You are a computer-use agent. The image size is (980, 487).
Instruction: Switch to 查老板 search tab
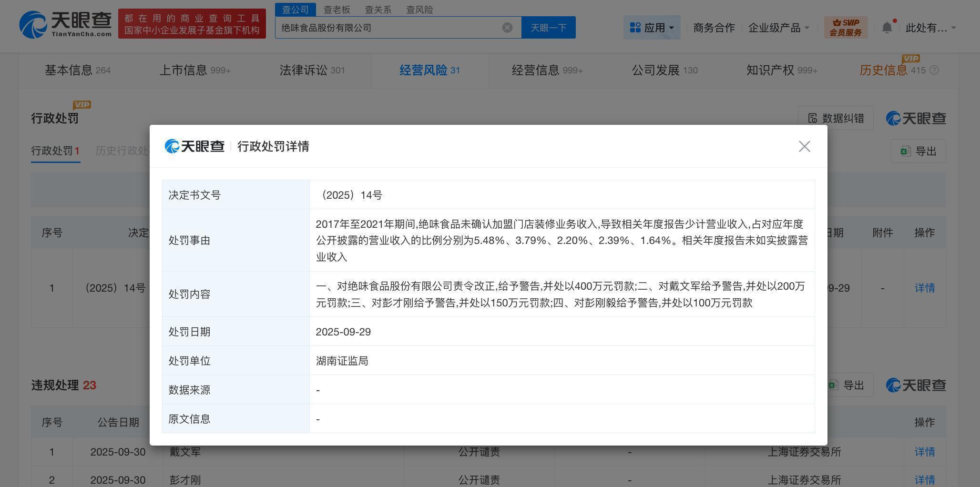tap(337, 10)
